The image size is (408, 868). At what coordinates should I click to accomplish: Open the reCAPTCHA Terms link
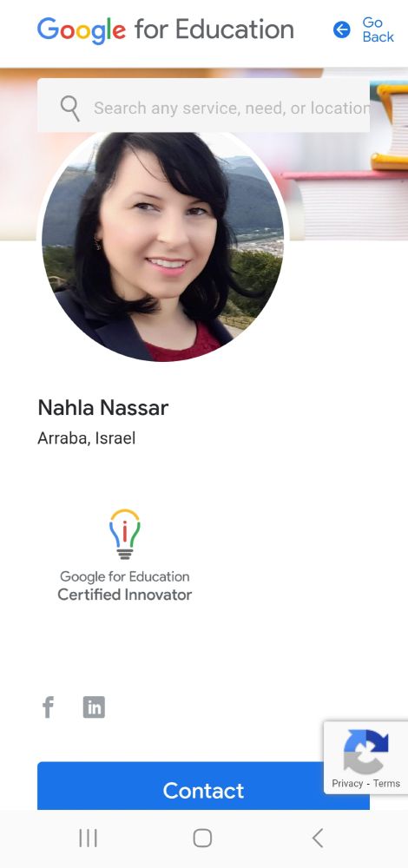pos(386,783)
